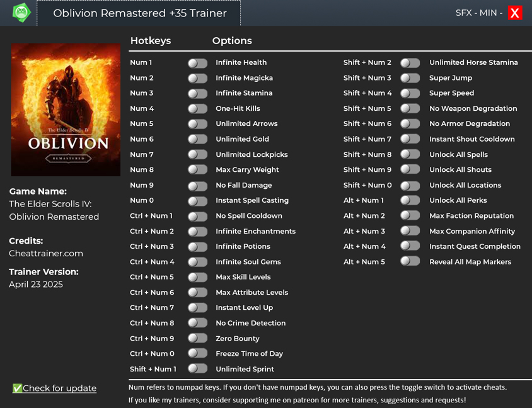Click the Alt + Num 3 hotkey label
532x408 pixels.
(x=364, y=232)
